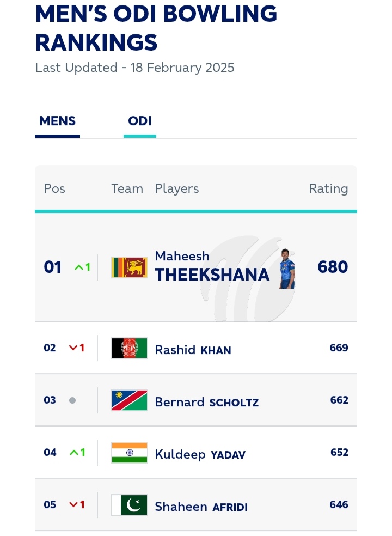Click the green up arrow beside position 01
Screen dimensions: 392x536
point(78,267)
